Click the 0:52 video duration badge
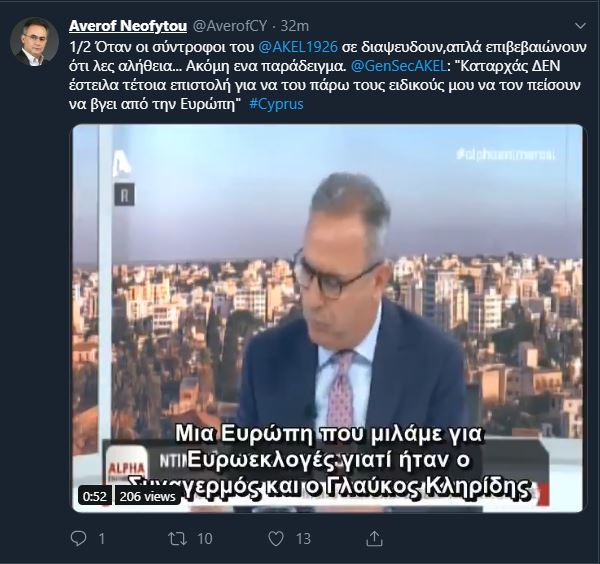 coord(95,496)
